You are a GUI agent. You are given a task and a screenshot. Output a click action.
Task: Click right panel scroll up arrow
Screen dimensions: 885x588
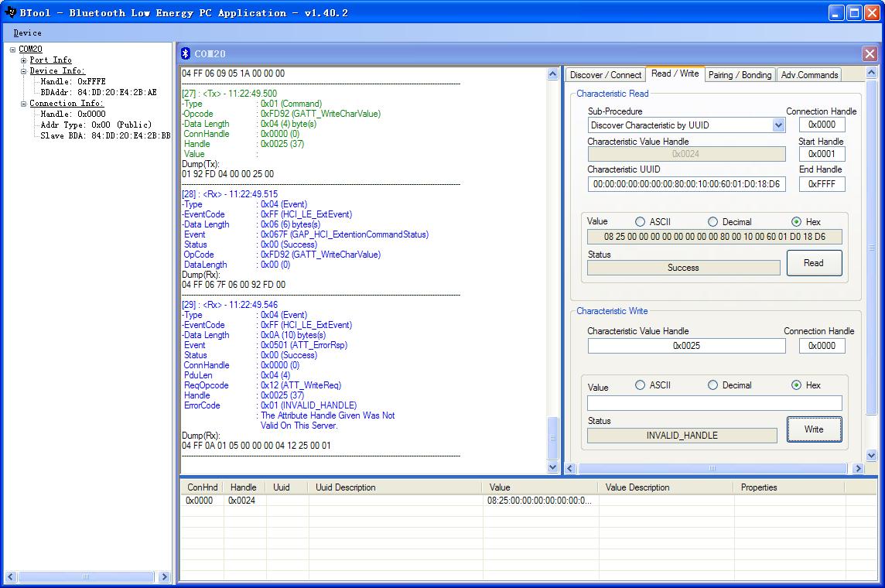(871, 72)
